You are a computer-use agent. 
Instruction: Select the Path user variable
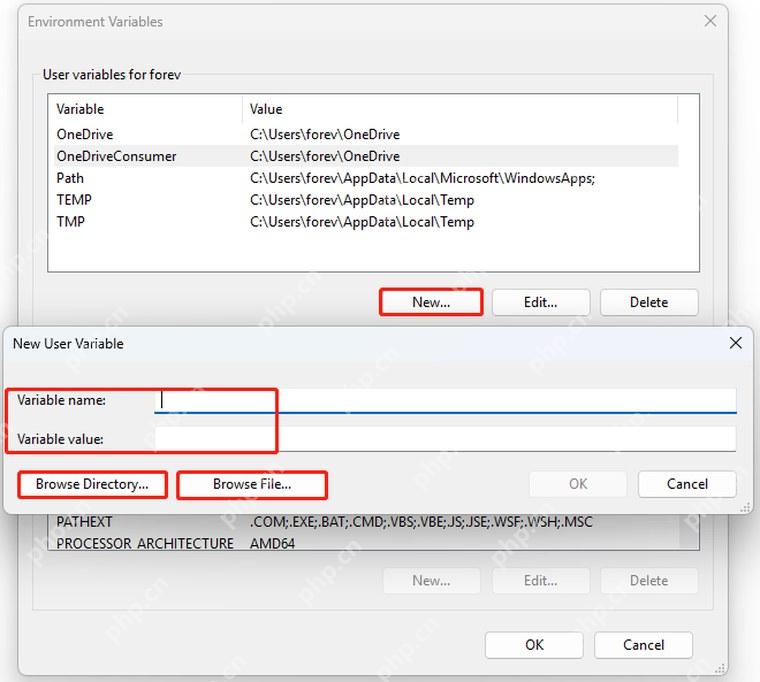(x=366, y=178)
